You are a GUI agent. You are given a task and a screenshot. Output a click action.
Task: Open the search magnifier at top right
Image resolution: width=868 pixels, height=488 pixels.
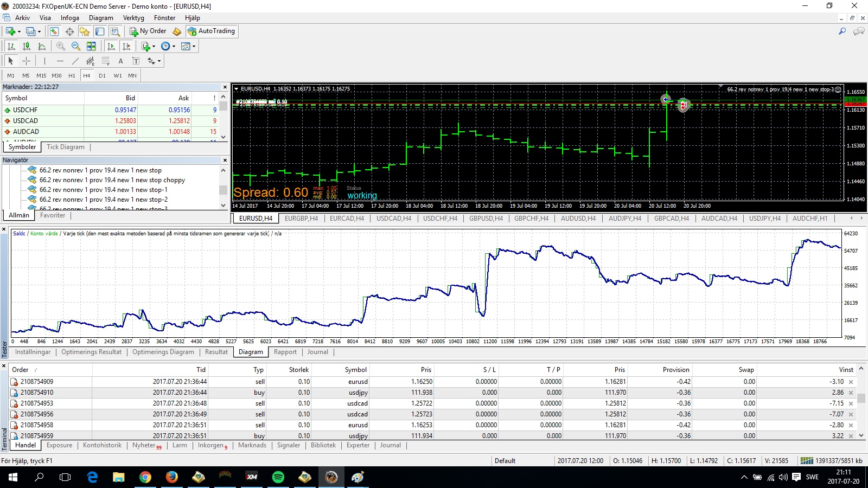(842, 31)
